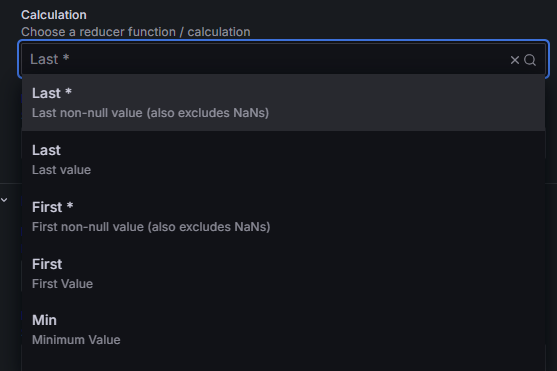Click "Last non-null value (also excludes NaNs)" text
Image resolution: width=557 pixels, height=371 pixels.
pyautogui.click(x=150, y=113)
